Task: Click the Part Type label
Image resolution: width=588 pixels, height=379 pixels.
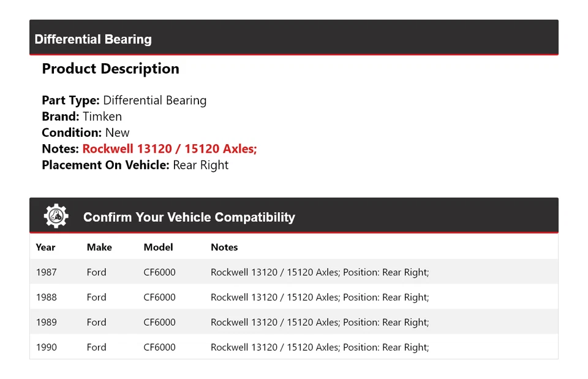Action: [70, 101]
